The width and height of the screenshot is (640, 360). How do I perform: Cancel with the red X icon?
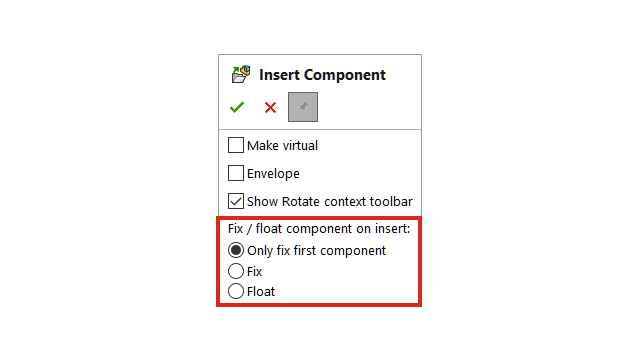[x=270, y=108]
